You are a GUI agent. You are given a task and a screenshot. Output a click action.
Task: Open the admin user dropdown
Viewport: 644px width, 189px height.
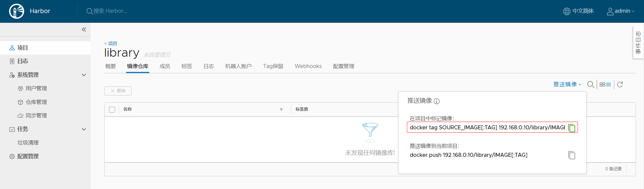(621, 11)
